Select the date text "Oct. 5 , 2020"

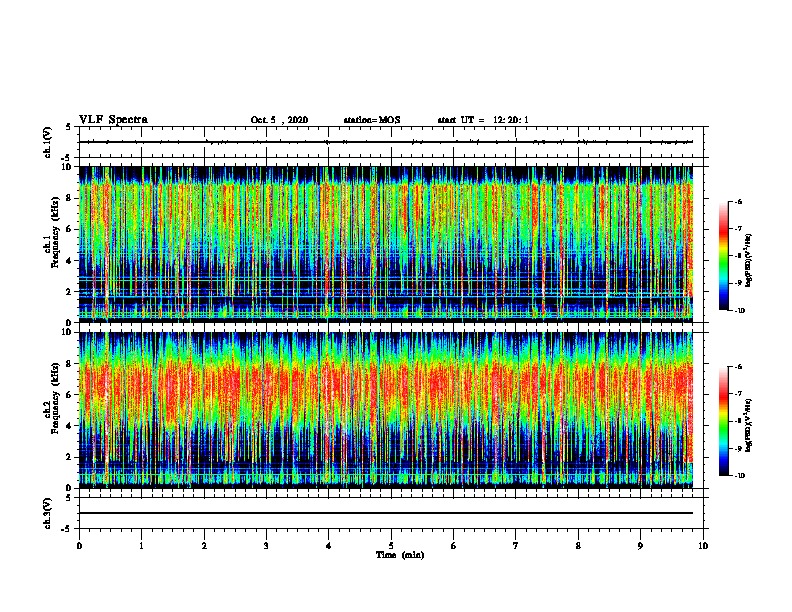(x=279, y=120)
